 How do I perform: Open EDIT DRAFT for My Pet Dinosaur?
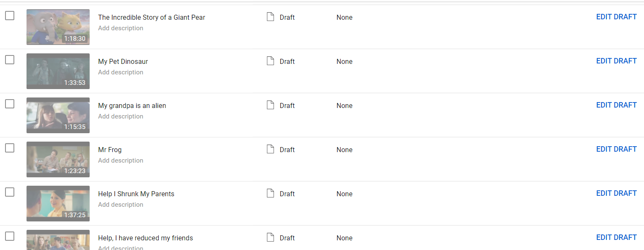tap(616, 61)
